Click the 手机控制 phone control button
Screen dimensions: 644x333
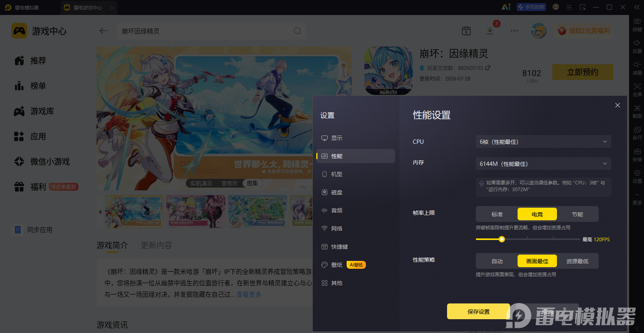coord(531,7)
